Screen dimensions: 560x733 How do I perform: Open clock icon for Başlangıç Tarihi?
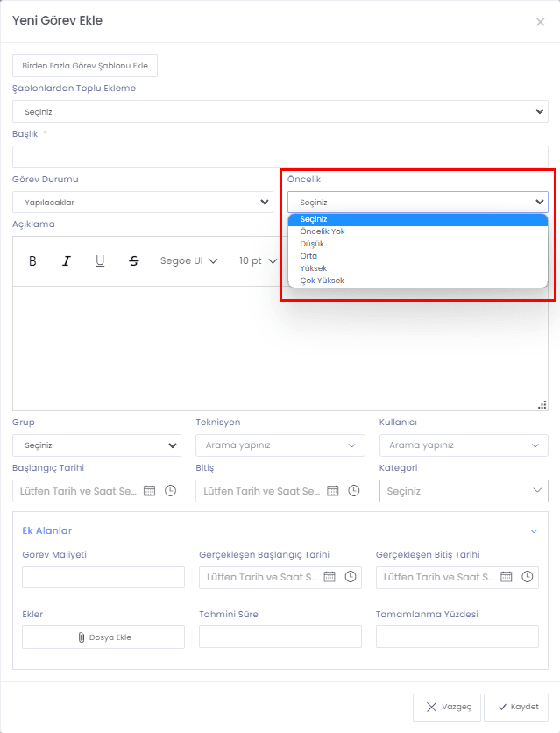point(171,491)
